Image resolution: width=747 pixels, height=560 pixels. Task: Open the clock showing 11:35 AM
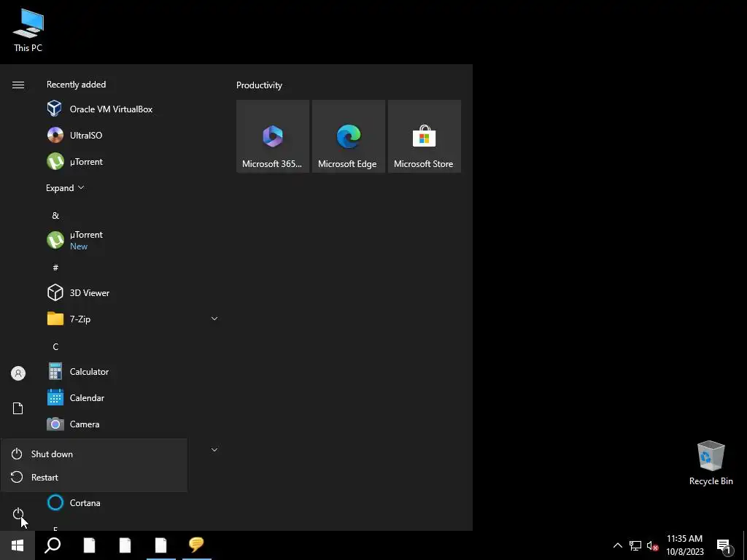[x=684, y=545]
